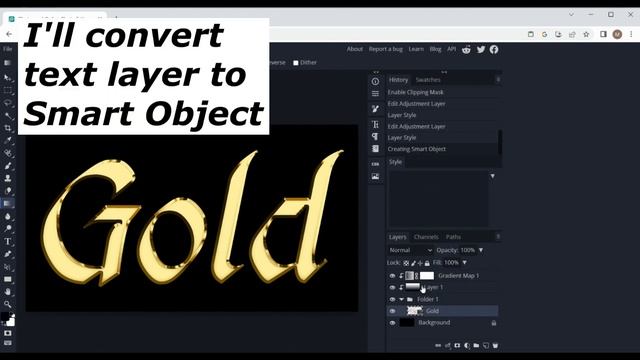Open Twitter social link icon
The height and width of the screenshot is (360, 640).
(x=481, y=49)
